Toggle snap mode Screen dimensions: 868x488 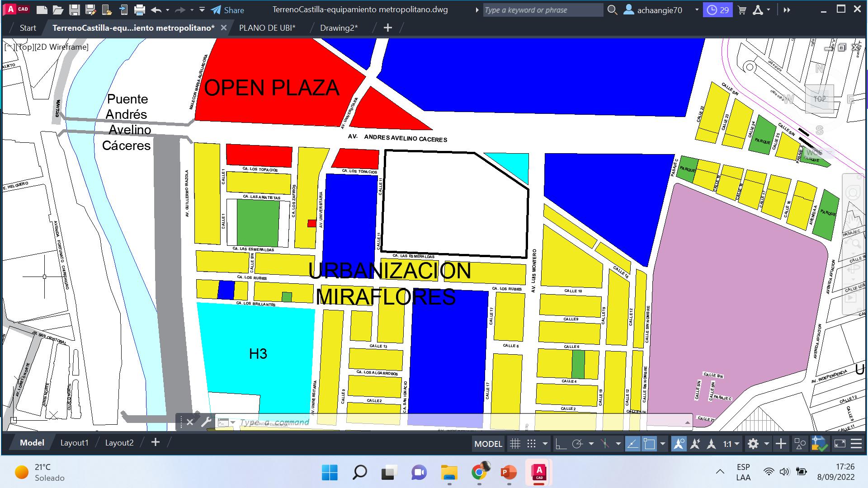pyautogui.click(x=532, y=444)
